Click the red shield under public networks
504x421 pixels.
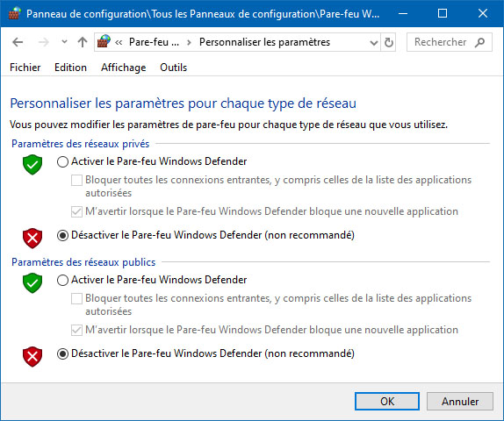pyautogui.click(x=32, y=356)
